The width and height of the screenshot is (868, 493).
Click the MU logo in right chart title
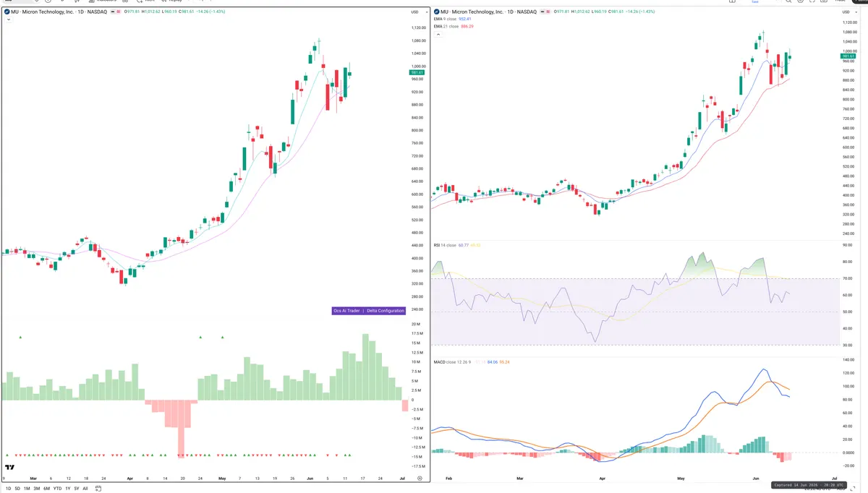(436, 12)
